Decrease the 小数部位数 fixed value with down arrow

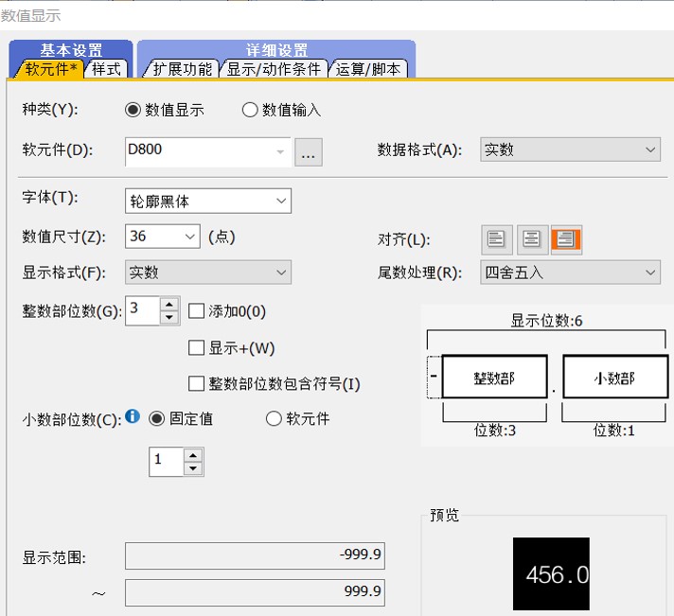193,467
